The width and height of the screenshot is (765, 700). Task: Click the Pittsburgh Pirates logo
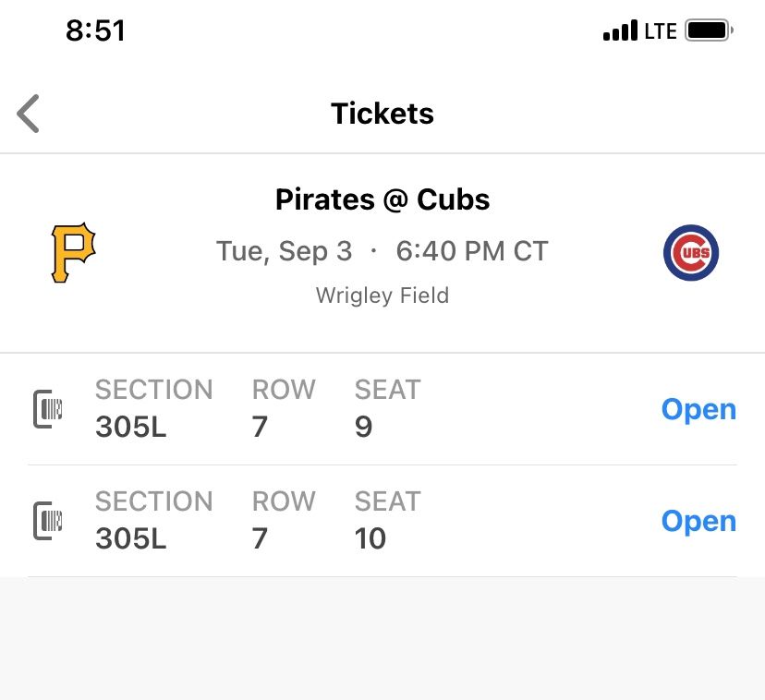click(x=73, y=252)
